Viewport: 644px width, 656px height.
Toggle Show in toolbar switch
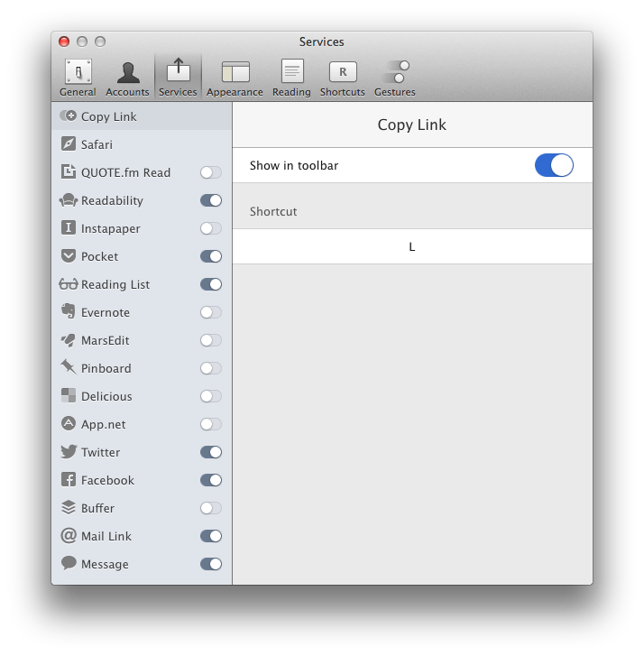point(554,165)
